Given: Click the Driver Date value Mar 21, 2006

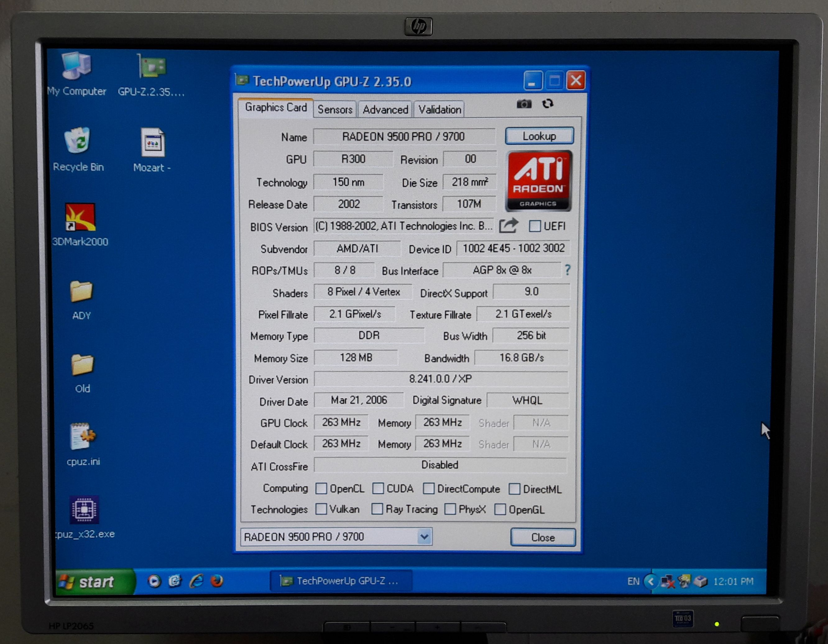Looking at the screenshot, I should click(359, 400).
